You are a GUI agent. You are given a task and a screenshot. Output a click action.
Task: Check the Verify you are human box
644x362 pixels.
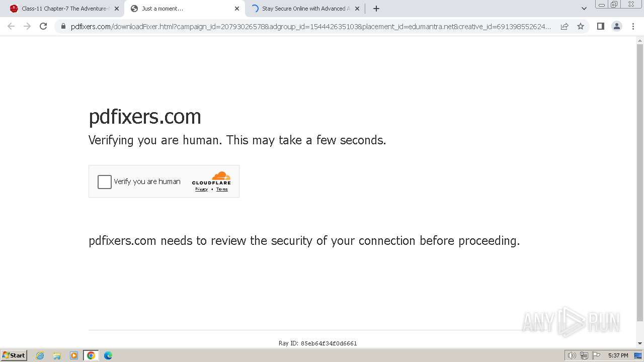(105, 182)
